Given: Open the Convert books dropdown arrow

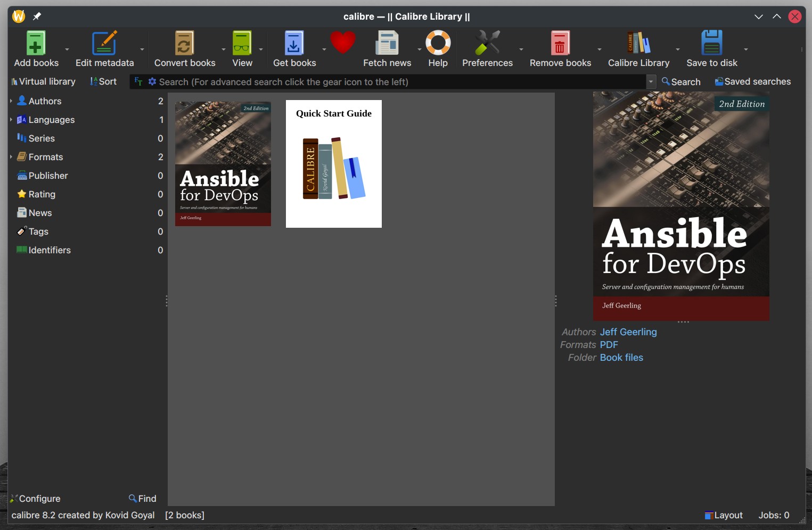Looking at the screenshot, I should point(224,49).
